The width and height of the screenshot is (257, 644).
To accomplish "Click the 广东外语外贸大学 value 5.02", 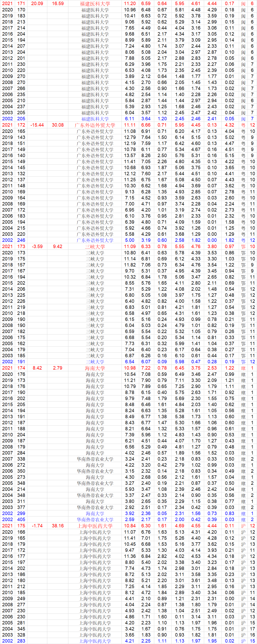I will point(229,137).
